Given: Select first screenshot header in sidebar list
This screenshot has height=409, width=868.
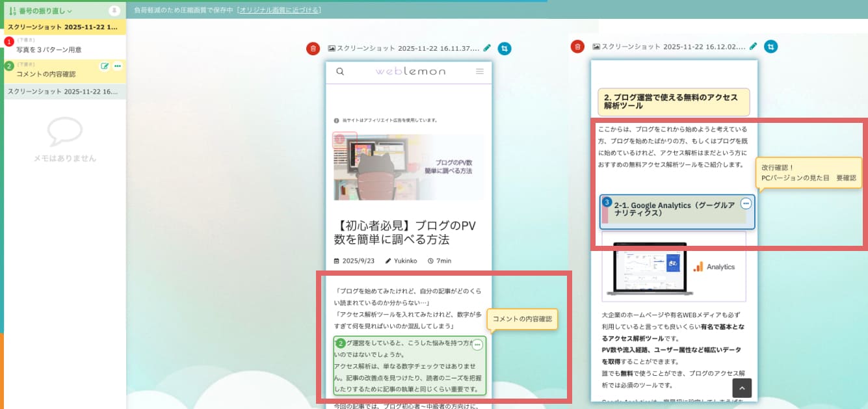Looking at the screenshot, I should [63, 27].
